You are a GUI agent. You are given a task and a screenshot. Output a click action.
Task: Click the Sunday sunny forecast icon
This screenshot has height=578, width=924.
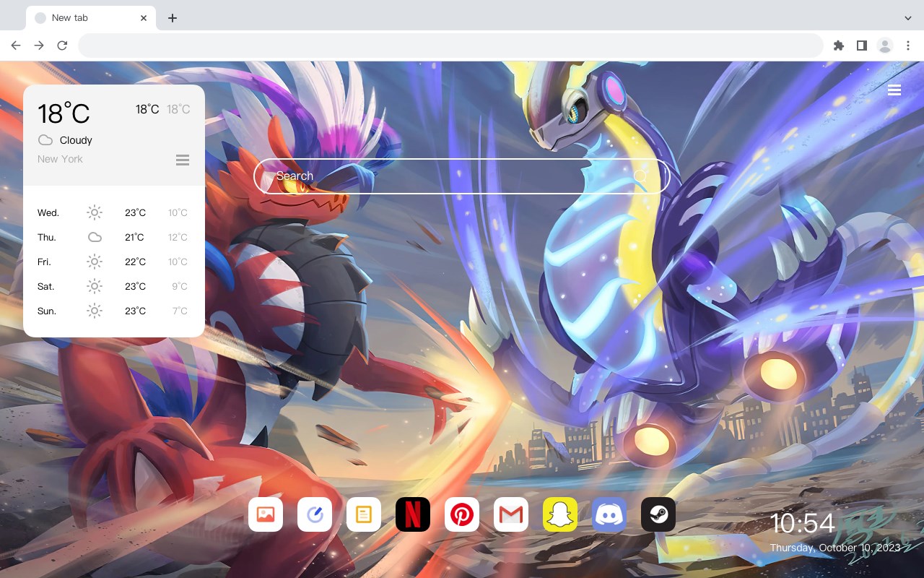(x=95, y=311)
